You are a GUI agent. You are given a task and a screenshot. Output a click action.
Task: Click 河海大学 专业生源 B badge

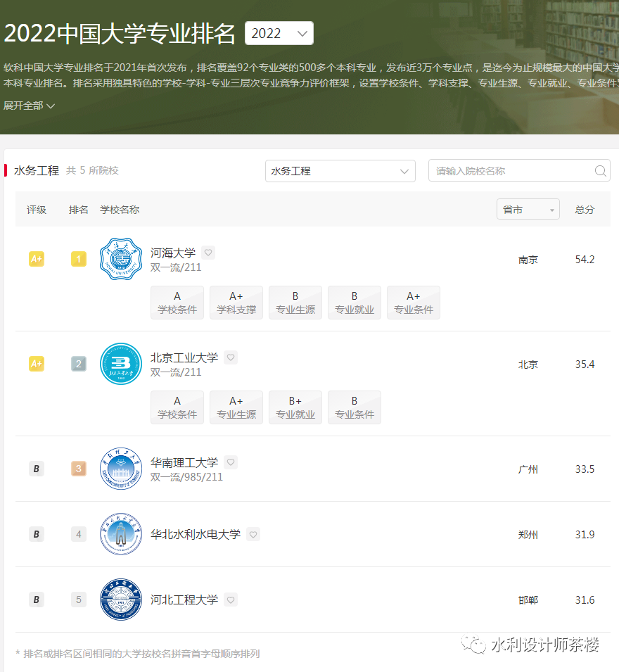point(295,303)
